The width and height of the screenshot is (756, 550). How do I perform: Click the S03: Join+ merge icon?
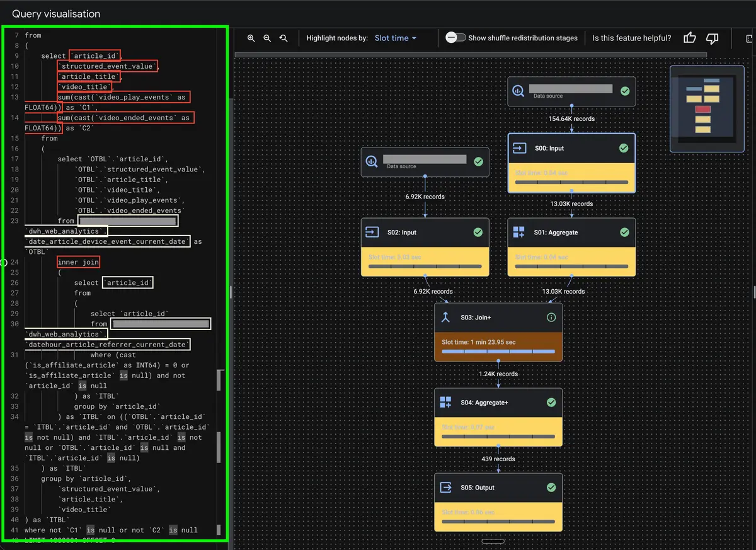445,318
